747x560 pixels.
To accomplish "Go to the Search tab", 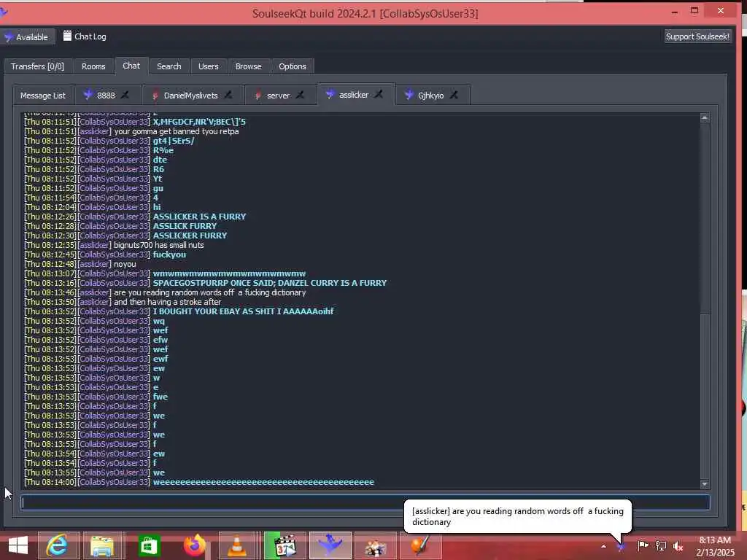I will click(x=169, y=66).
